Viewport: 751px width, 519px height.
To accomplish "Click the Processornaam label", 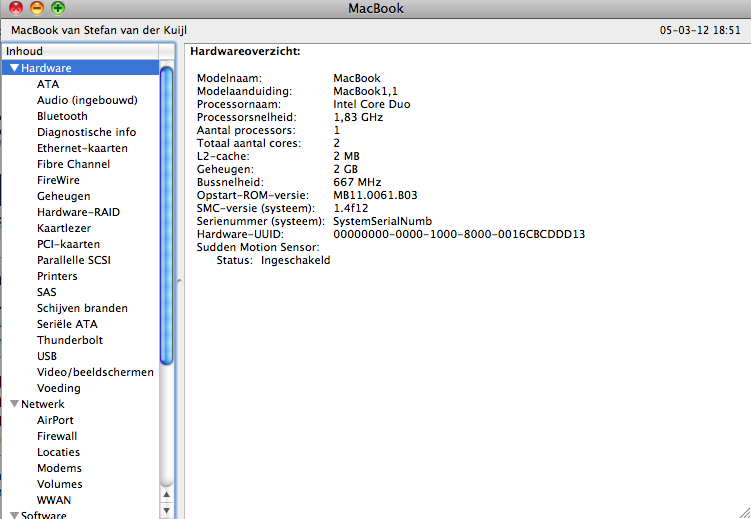I will point(239,104).
